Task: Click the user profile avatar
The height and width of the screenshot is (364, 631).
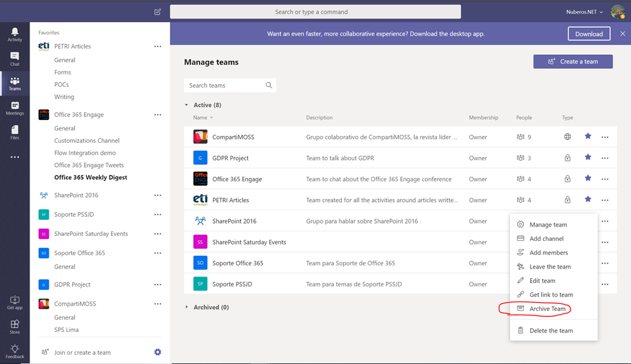Action: click(617, 12)
